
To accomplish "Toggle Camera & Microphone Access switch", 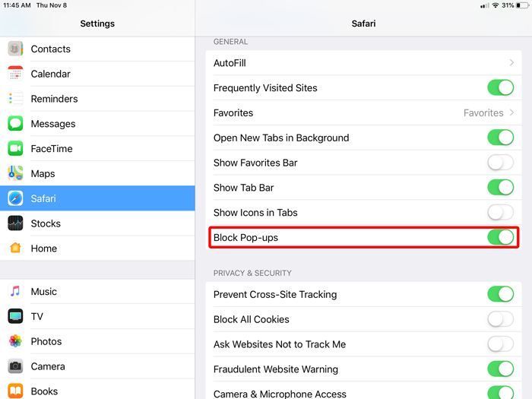I will coord(500,393).
